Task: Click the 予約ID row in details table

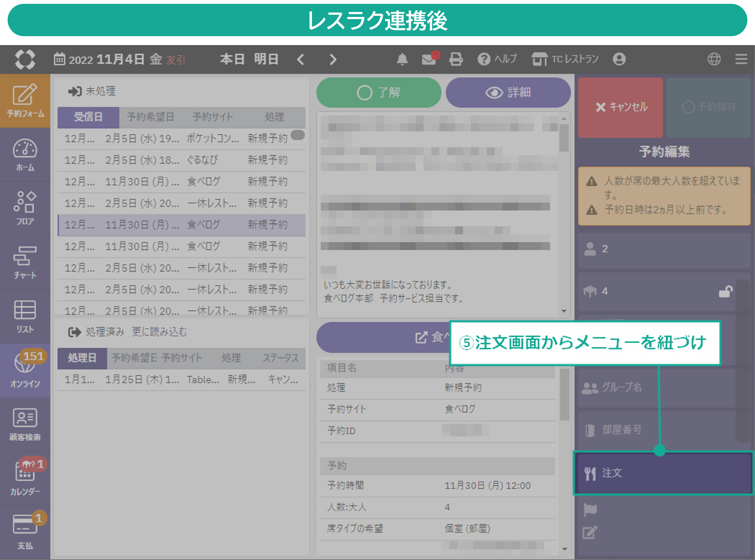Action: [x=437, y=431]
